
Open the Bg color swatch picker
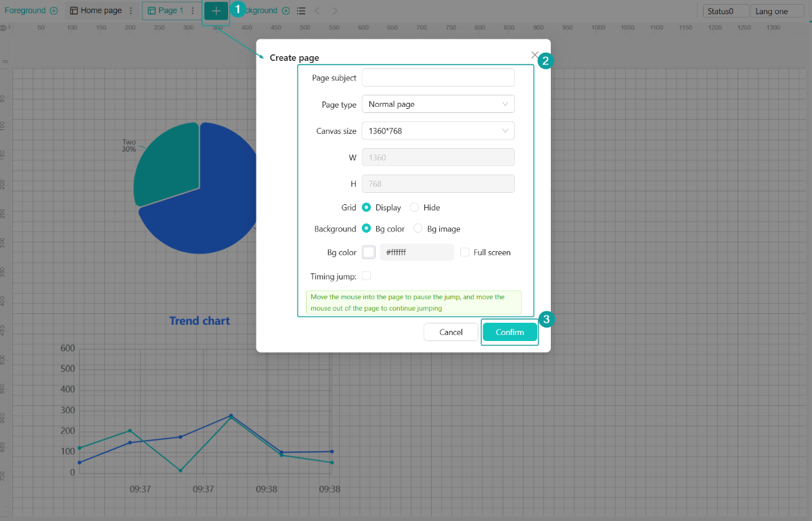pyautogui.click(x=369, y=252)
